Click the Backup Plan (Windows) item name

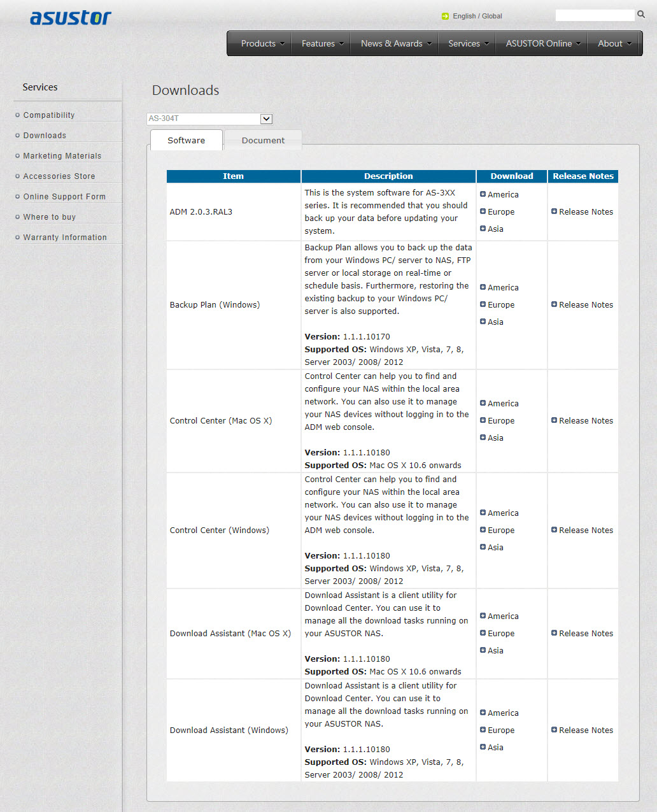coord(215,304)
